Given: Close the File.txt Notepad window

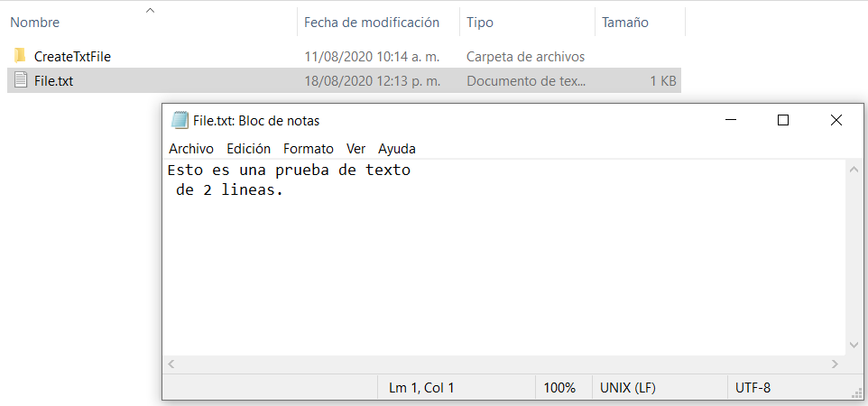Looking at the screenshot, I should [836, 121].
